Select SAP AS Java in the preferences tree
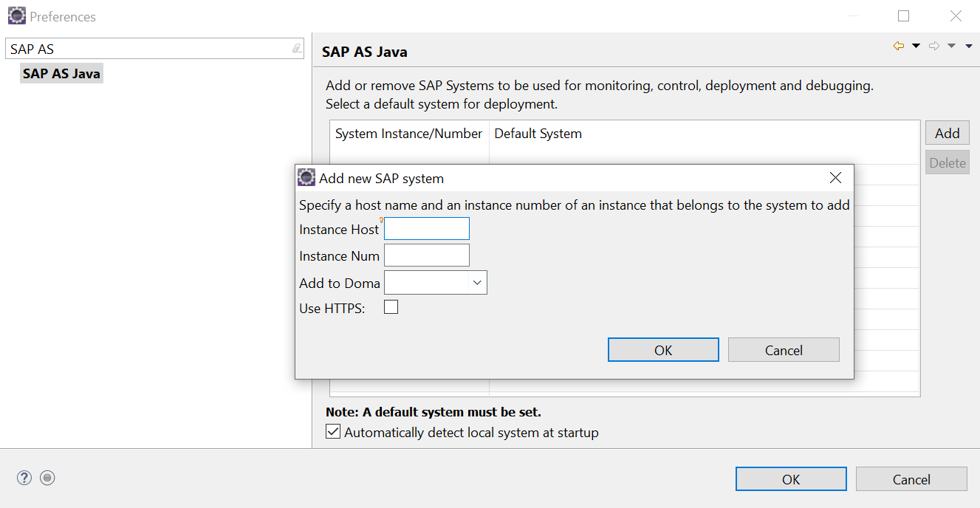Screen dimensions: 980x508 click(x=61, y=74)
